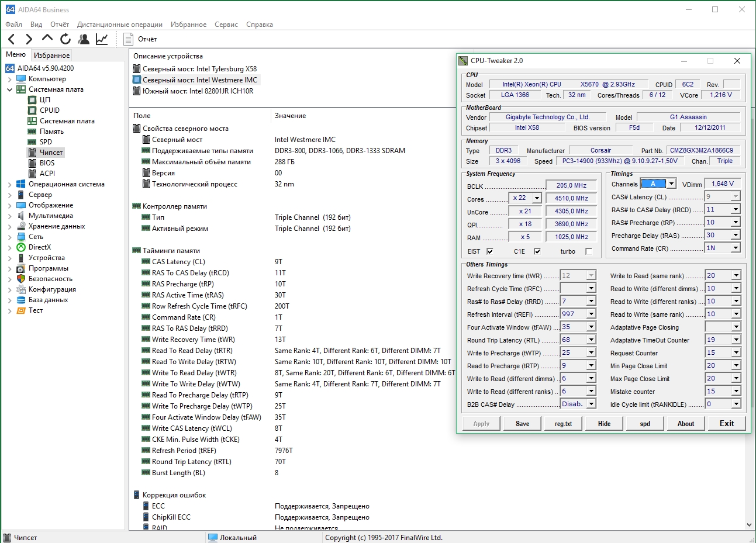Toggle the C1E checkbox
756x543 pixels.
pyautogui.click(x=537, y=251)
